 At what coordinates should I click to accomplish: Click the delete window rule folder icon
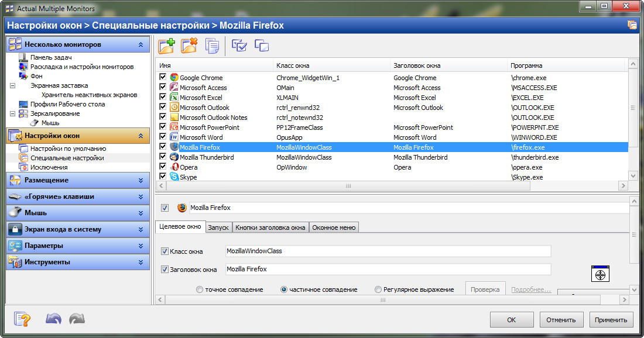coord(189,46)
